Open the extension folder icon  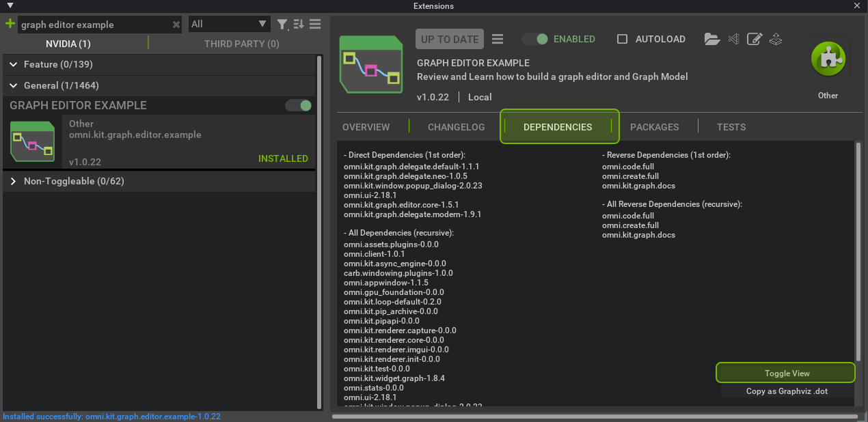[x=712, y=39]
